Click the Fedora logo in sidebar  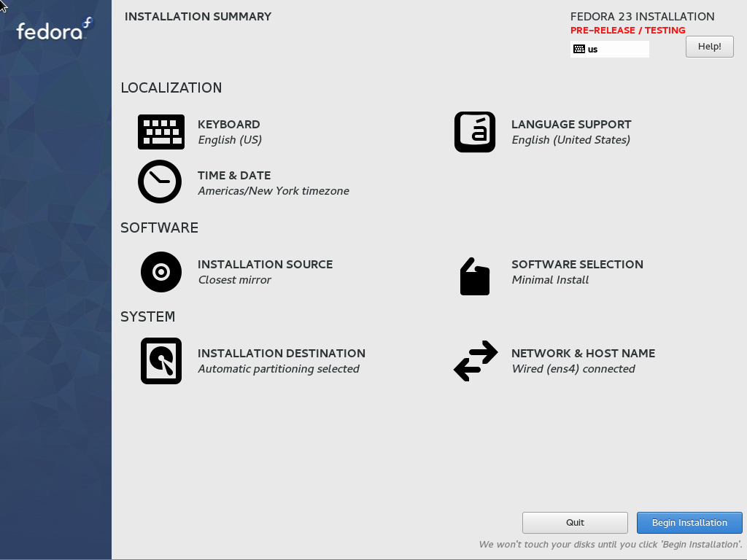[55, 29]
